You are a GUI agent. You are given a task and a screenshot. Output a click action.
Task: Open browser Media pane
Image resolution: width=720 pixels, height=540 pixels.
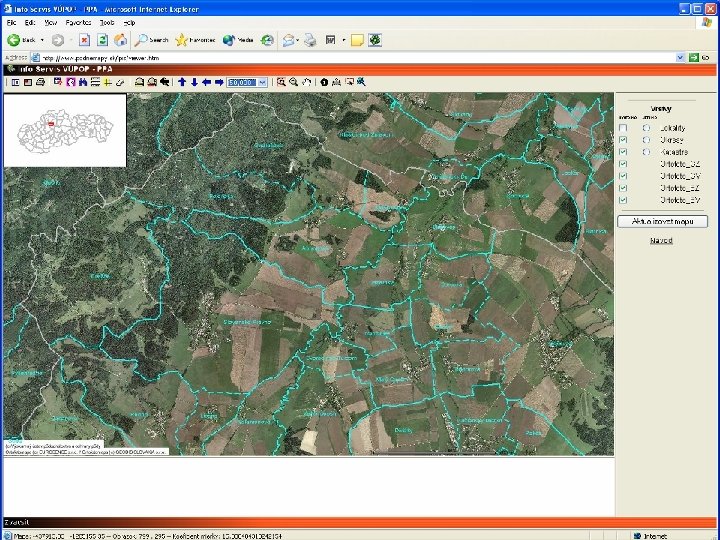pos(238,40)
